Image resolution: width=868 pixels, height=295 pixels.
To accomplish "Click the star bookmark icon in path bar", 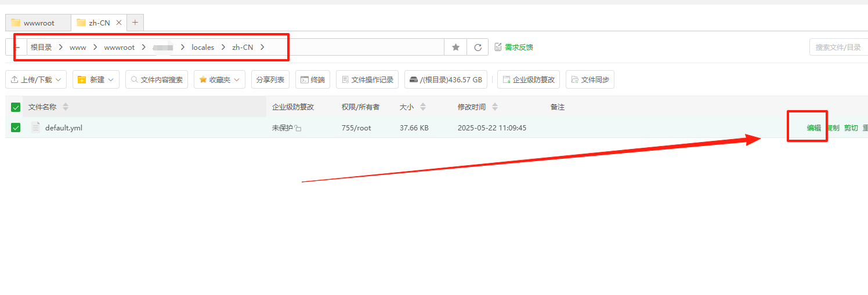I will pyautogui.click(x=455, y=48).
